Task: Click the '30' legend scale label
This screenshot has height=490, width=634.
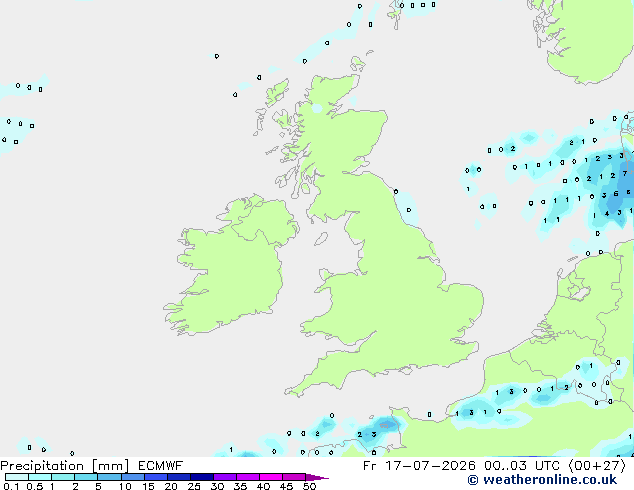Action: click(217, 486)
